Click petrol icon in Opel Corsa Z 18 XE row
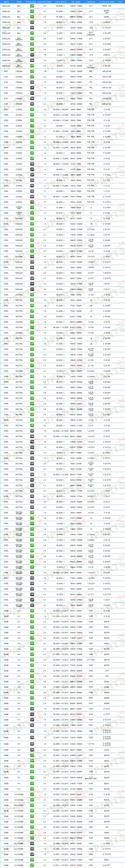 32,158
